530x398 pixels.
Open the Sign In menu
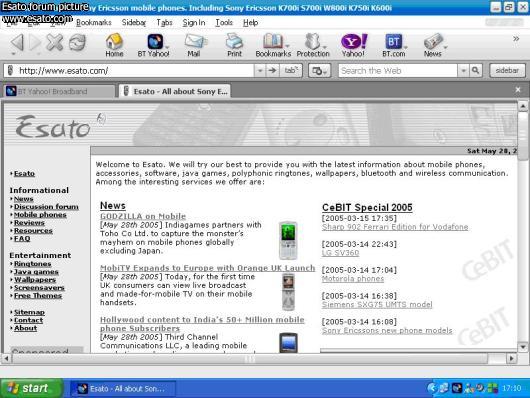(194, 22)
